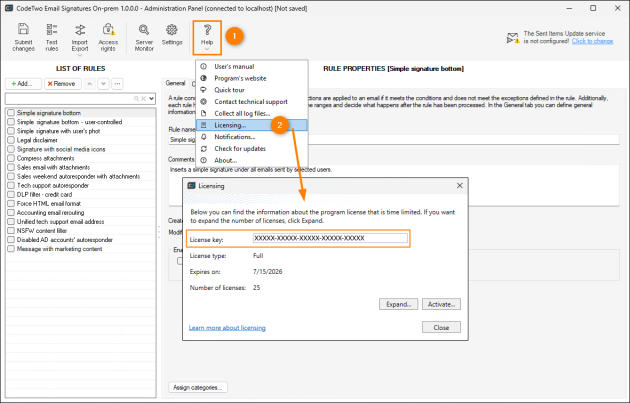Screen dimensions: 630x403
Task: Click the Contact technical support icon
Action: pyautogui.click(x=204, y=102)
